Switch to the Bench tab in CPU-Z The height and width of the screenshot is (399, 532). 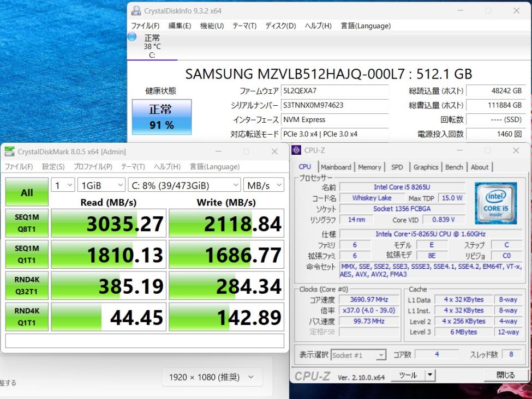454,167
